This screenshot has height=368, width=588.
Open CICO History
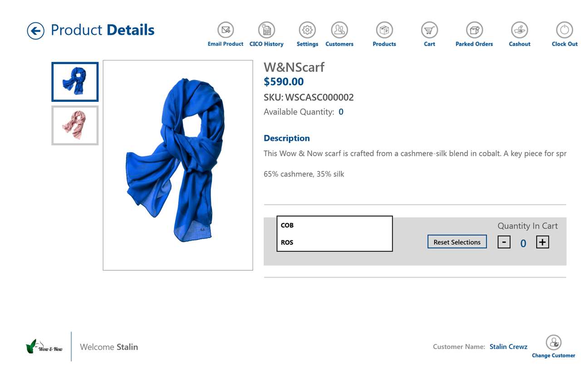[266, 30]
